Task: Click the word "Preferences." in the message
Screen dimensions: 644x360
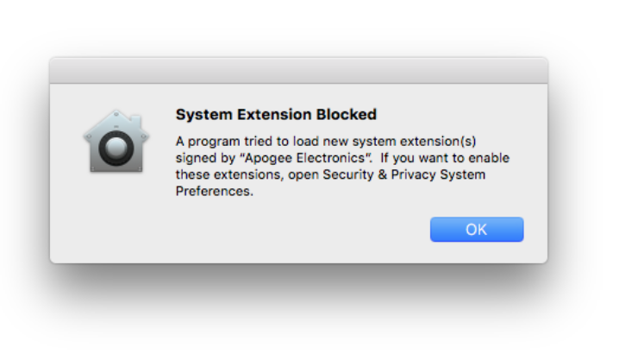Action: click(x=215, y=192)
